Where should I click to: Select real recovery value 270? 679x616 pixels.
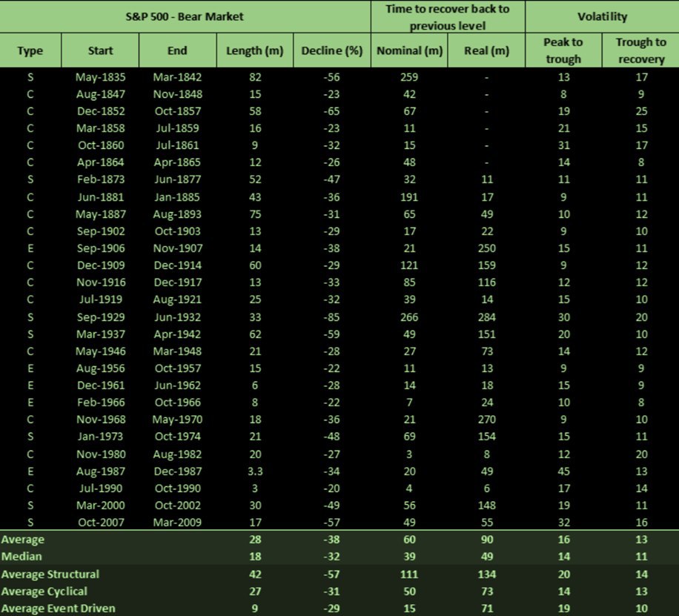[x=487, y=420]
